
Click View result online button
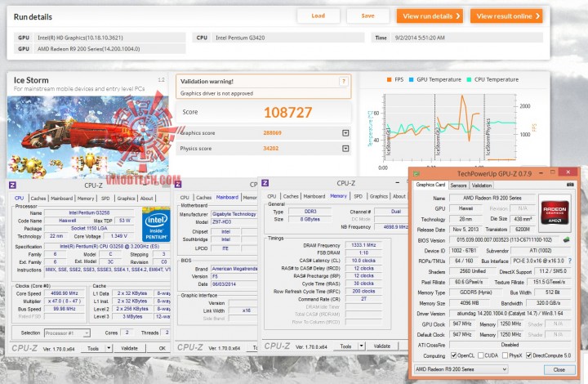(506, 16)
